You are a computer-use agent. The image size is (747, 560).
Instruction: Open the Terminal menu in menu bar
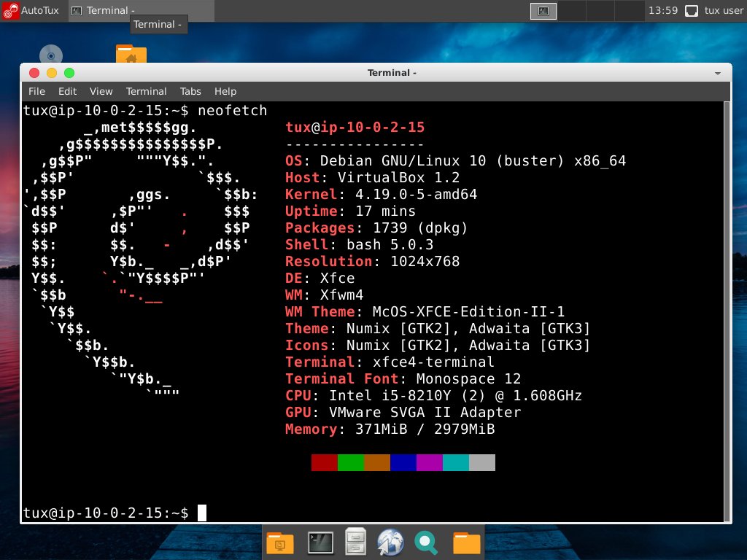tap(146, 91)
